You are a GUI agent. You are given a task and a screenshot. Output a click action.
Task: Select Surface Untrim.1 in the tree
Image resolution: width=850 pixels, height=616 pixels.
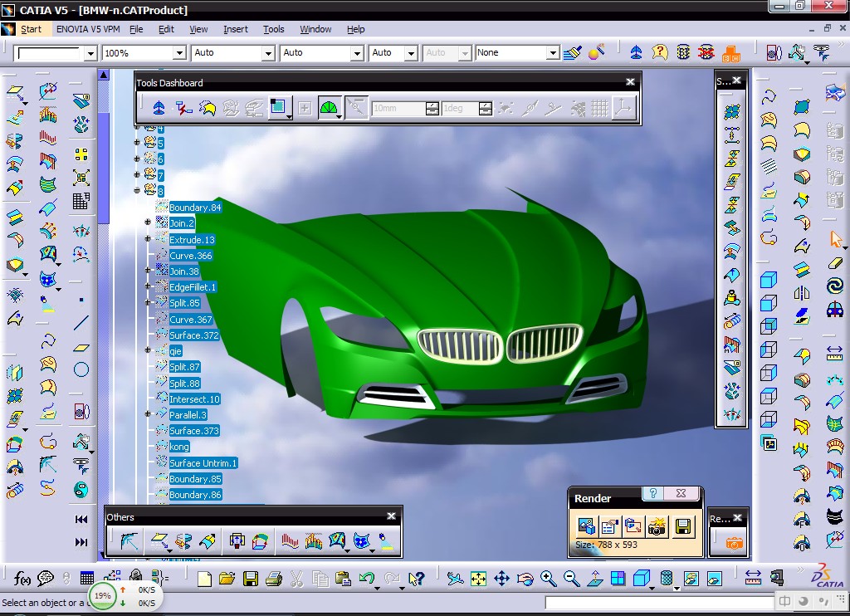pos(203,463)
